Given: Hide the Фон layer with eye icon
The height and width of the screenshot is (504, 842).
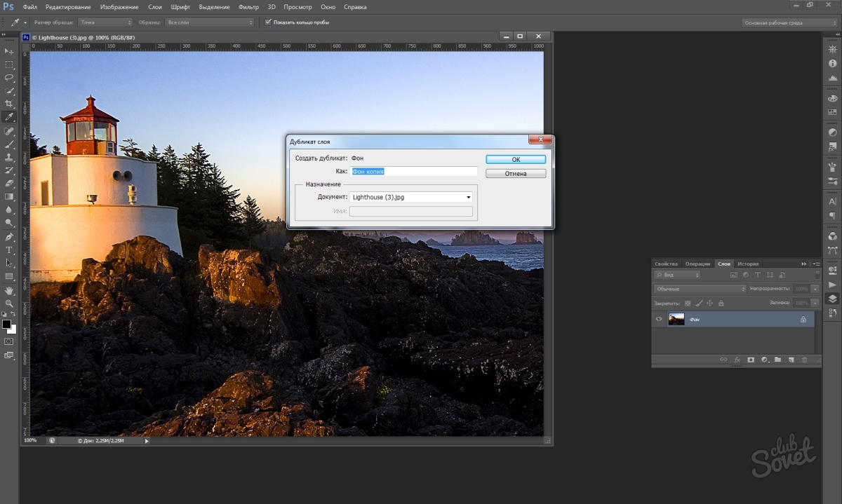Looking at the screenshot, I should (x=659, y=320).
